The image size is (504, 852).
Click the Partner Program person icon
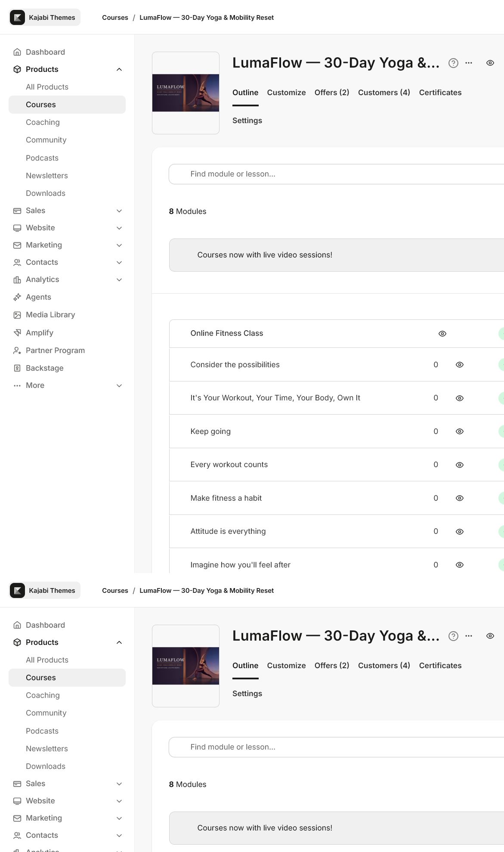tap(17, 350)
